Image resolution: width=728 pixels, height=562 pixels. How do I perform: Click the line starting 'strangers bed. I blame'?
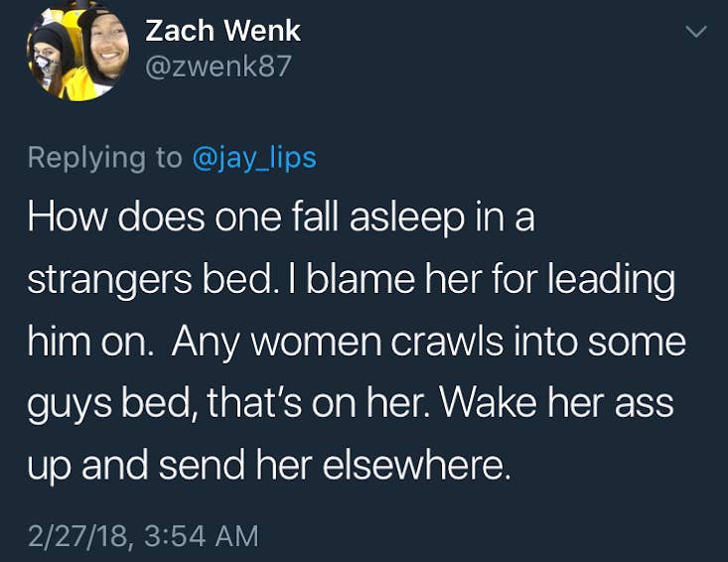click(351, 280)
